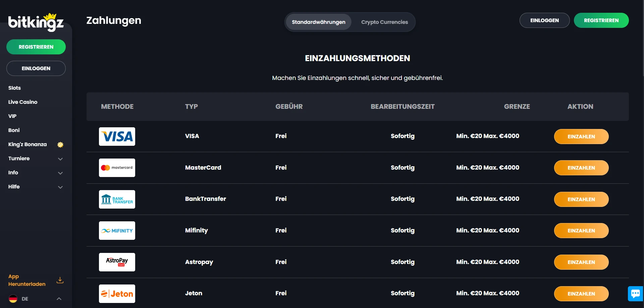Switch to Standardwährungen tab

coord(319,22)
